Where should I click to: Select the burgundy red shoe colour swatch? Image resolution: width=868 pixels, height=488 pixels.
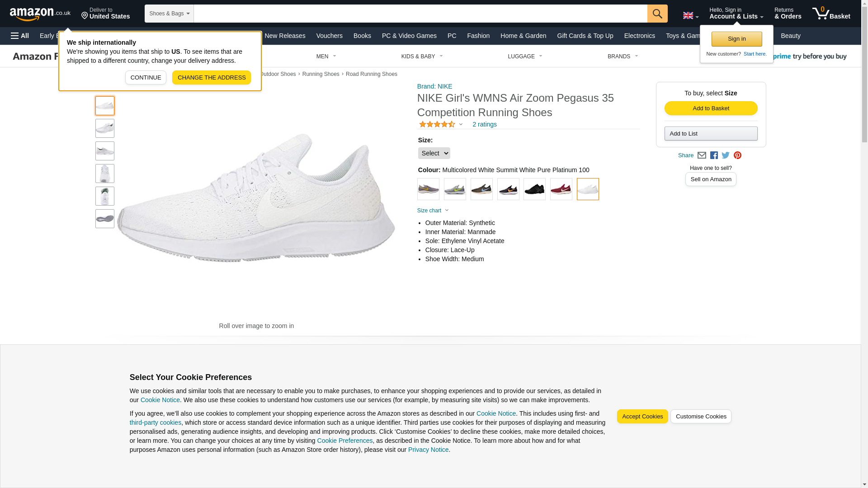pos(561,189)
